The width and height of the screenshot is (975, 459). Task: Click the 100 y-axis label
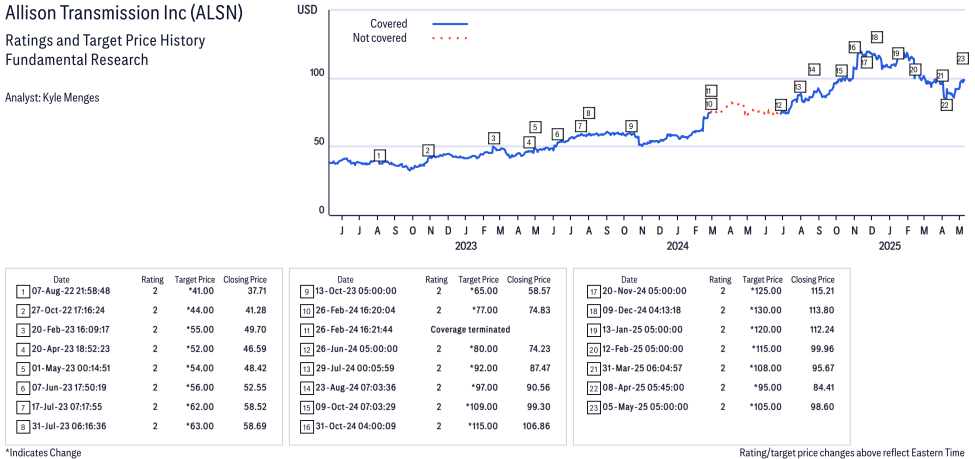pos(317,73)
